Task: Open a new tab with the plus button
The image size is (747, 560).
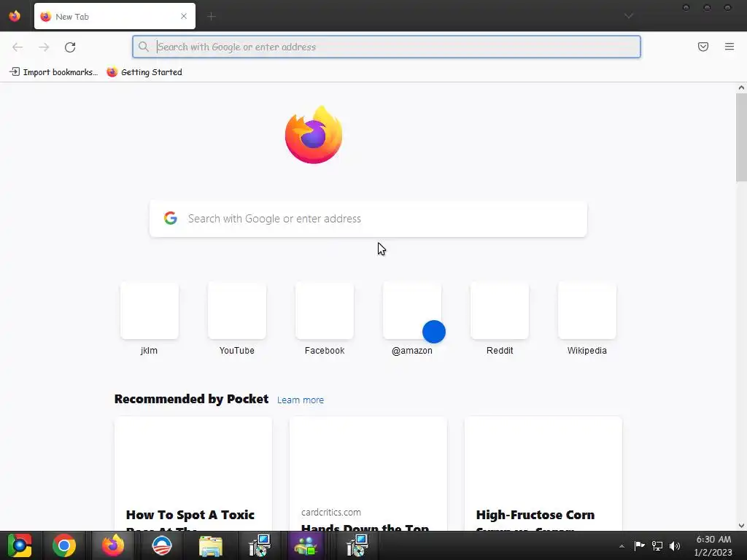Action: (x=212, y=16)
